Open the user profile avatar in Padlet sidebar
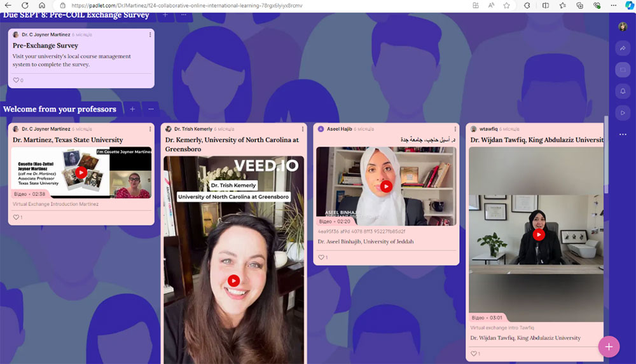Viewport: 636px width, 364px height. [x=623, y=27]
